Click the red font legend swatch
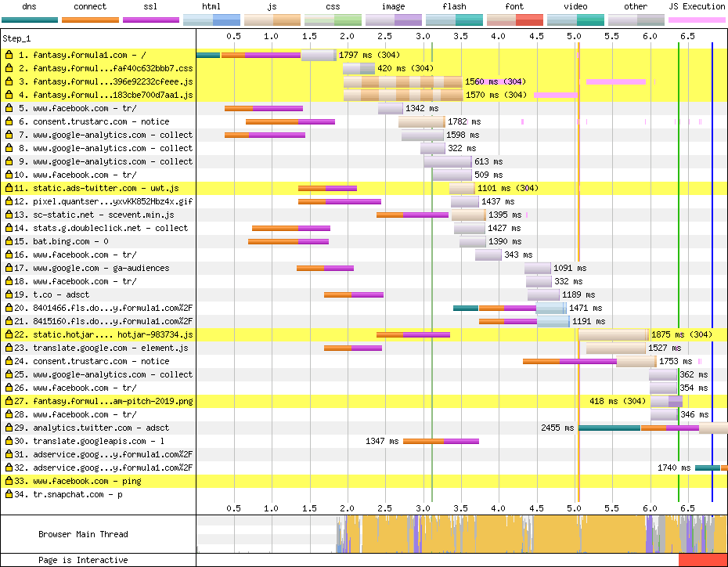728x567 pixels. [515, 20]
